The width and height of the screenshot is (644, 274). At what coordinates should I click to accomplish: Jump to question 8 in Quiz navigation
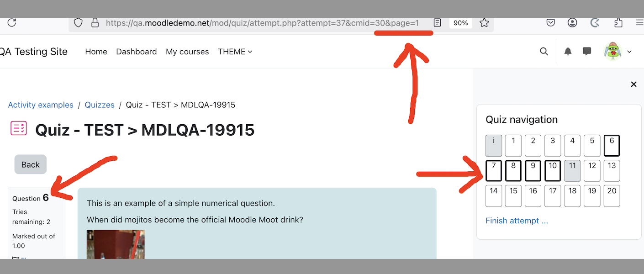pos(513,171)
